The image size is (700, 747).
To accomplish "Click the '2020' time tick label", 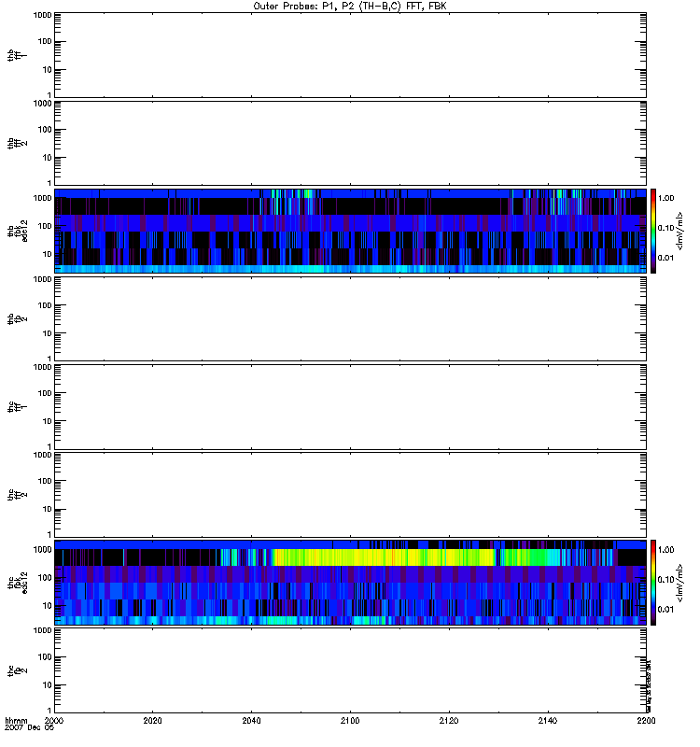I will click(x=152, y=720).
